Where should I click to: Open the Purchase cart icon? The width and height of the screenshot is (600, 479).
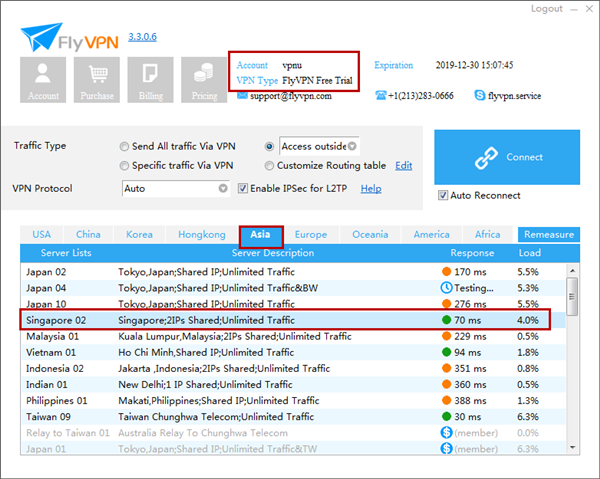97,80
